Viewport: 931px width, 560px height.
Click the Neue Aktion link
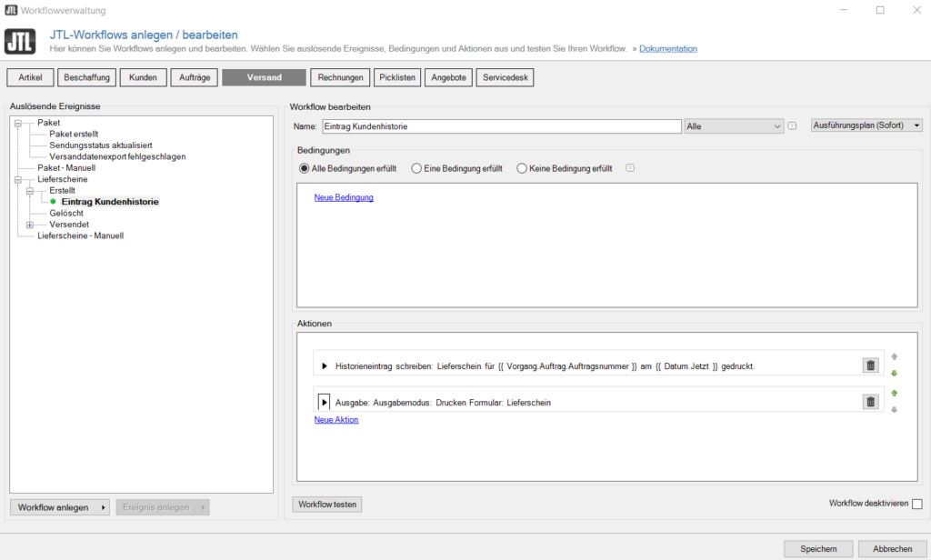(335, 419)
